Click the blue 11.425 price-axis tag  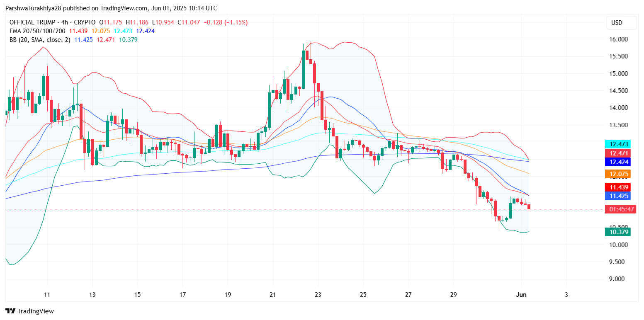point(618,196)
